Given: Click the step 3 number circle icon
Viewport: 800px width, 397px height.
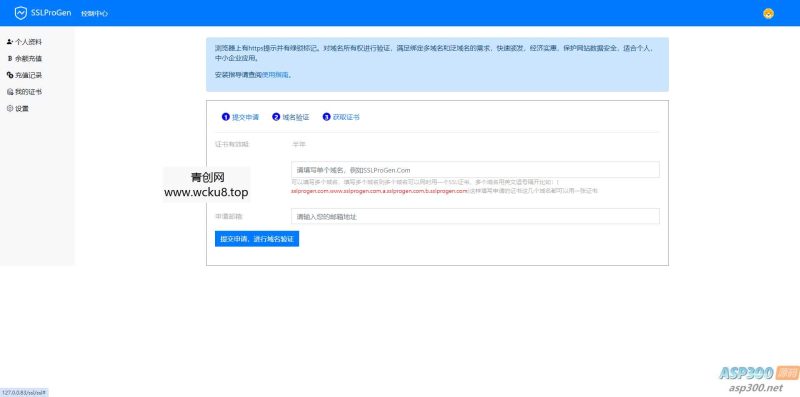Looking at the screenshot, I should 327,117.
